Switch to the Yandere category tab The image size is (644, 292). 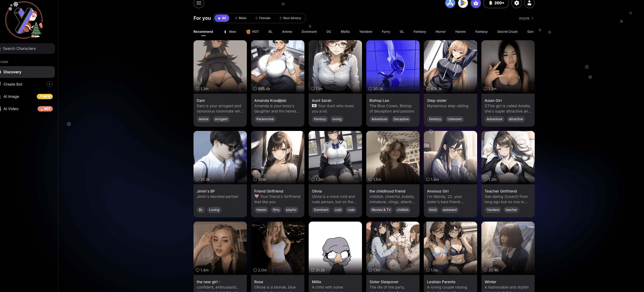point(365,32)
